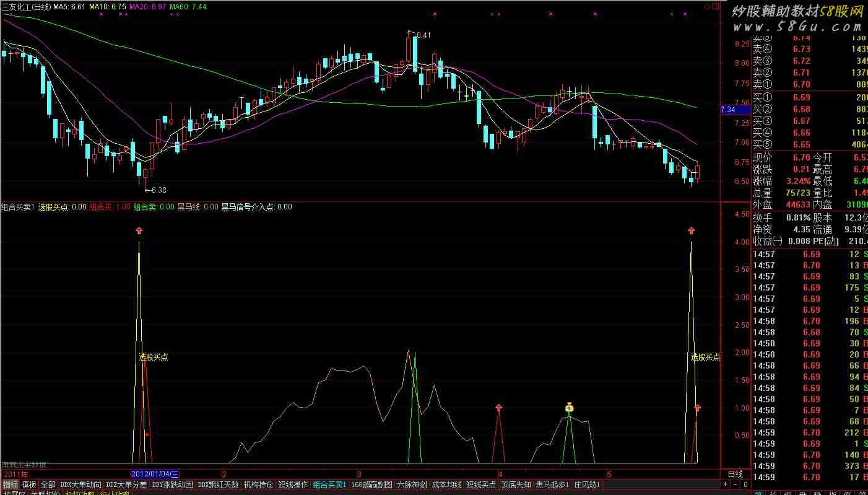The height and width of the screenshot is (495, 868).
Task: Click the red arrow marker near month 4
Action: point(499,407)
